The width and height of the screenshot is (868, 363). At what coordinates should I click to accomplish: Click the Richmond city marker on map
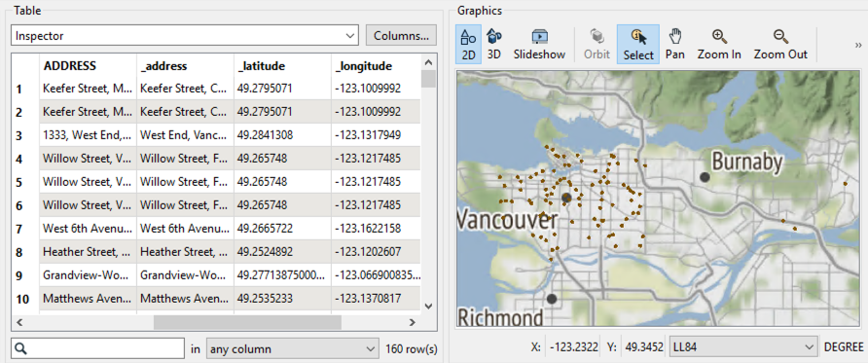pos(552,299)
